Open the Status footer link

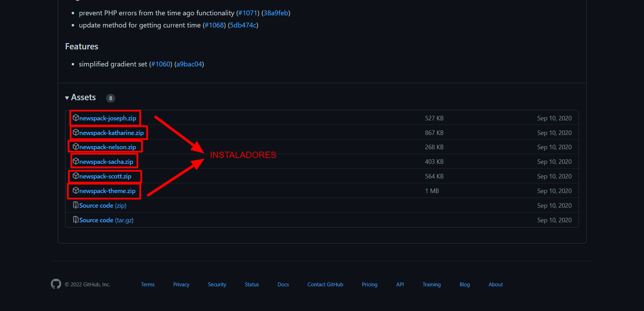pyautogui.click(x=252, y=285)
